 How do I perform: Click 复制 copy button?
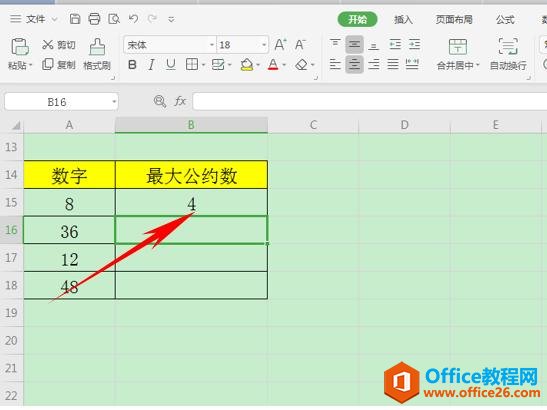pyautogui.click(x=59, y=65)
